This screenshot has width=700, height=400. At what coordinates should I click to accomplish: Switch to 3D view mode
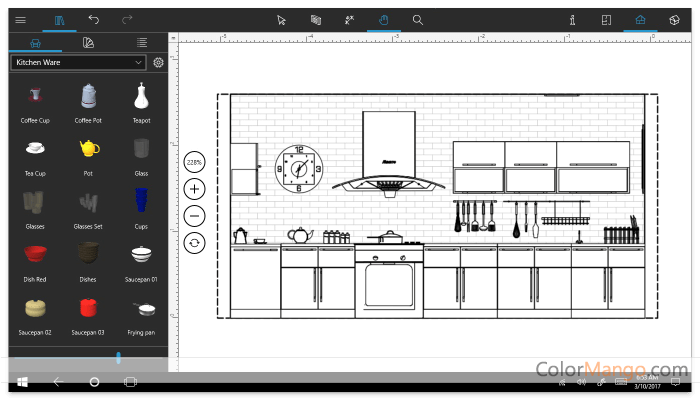[x=674, y=19]
